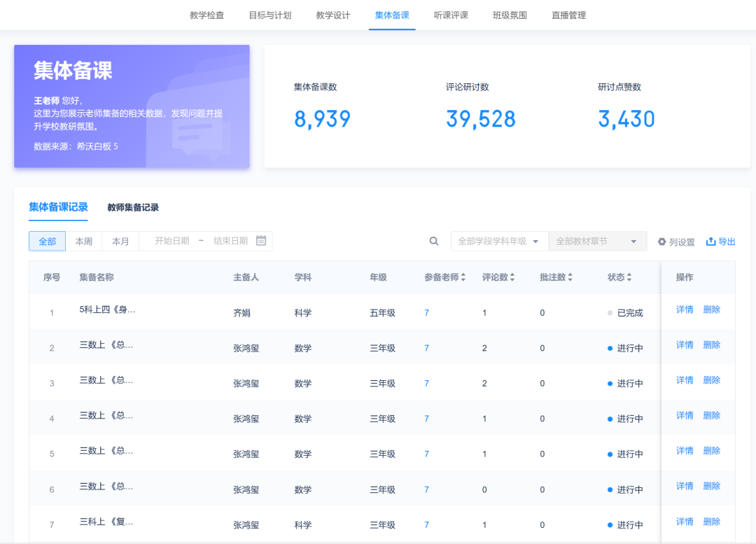Click 删除 for row 4
This screenshot has width=756, height=544.
(x=712, y=415)
